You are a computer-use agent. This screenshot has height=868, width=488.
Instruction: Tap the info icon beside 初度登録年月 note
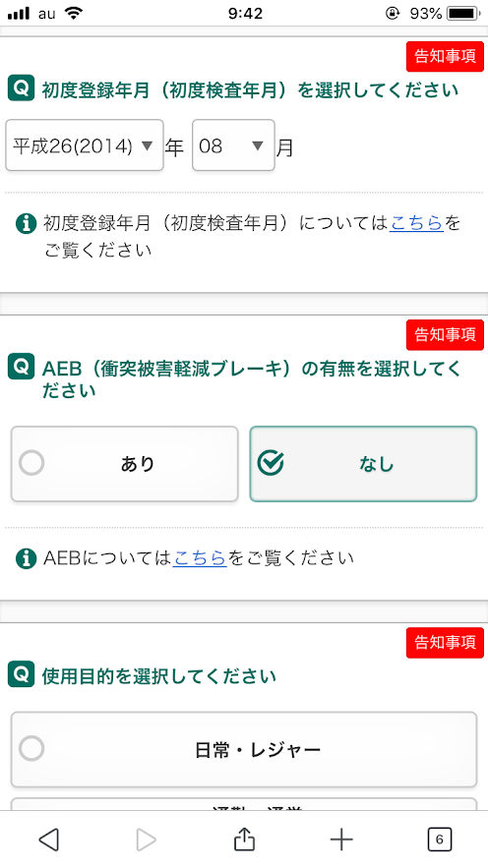pyautogui.click(x=26, y=224)
